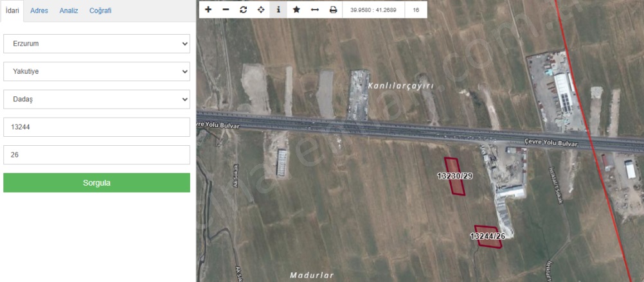Click the zoom level 16 indicator
644x282 pixels.
pyautogui.click(x=416, y=10)
